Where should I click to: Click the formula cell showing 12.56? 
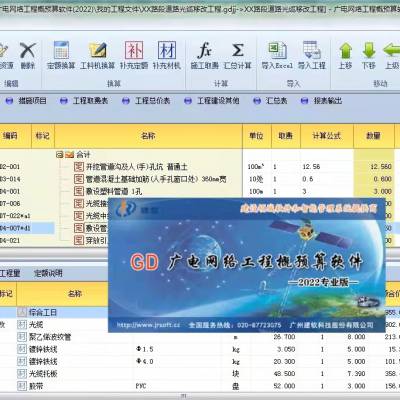(327, 167)
